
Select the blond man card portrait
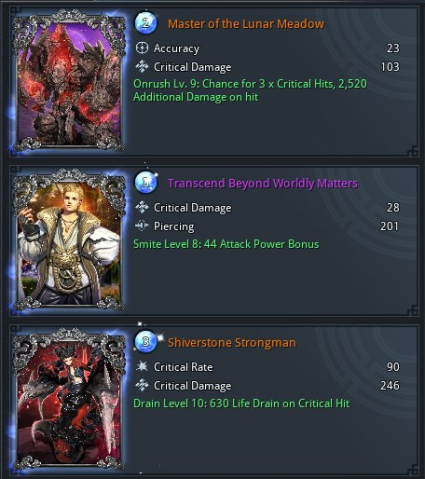(69, 239)
